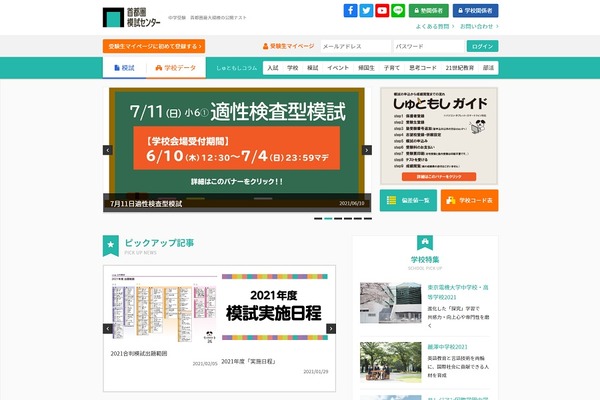Open the お問い合わせ link
This screenshot has height=400, width=600.
pyautogui.click(x=479, y=26)
